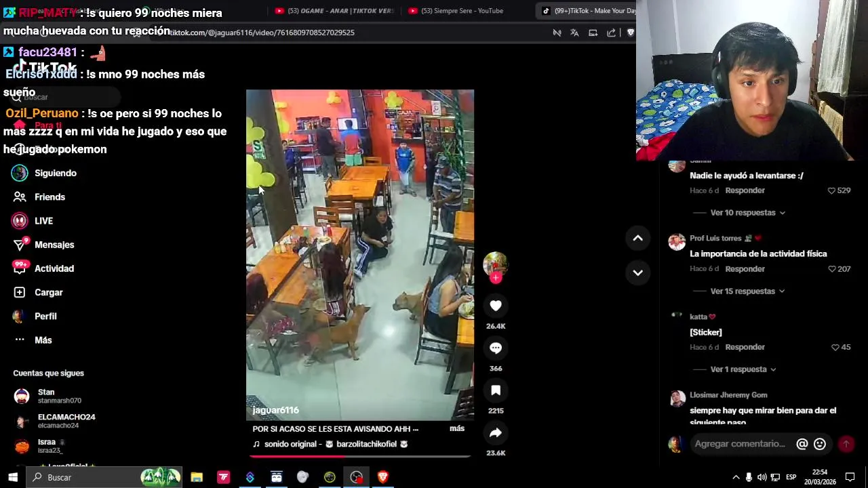Click the Windows taskbar Buscar search box

click(x=105, y=477)
